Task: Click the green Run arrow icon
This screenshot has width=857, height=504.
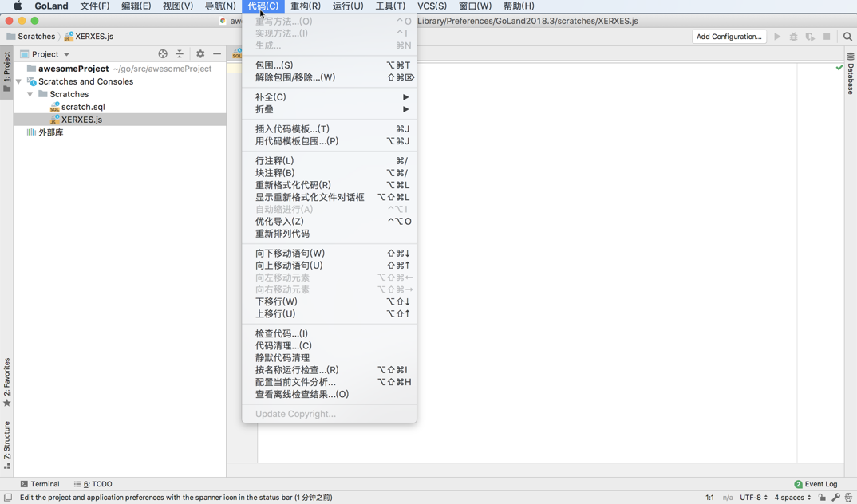Action: [x=777, y=37]
